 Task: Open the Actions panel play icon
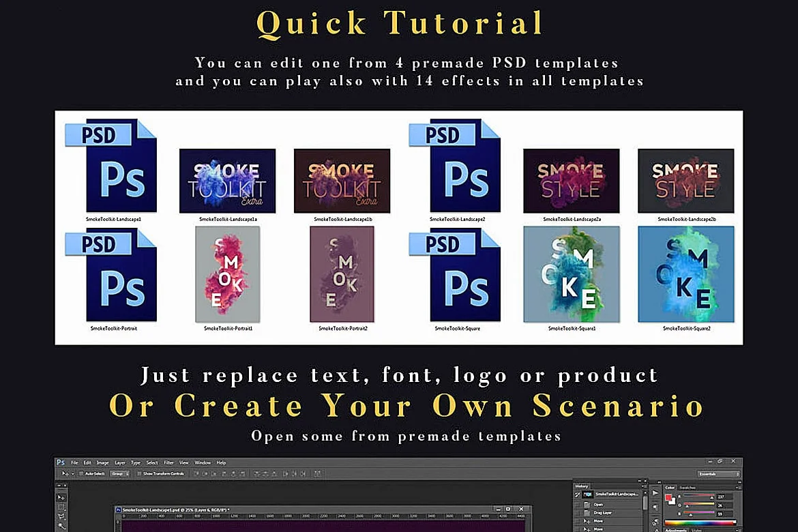click(655, 493)
